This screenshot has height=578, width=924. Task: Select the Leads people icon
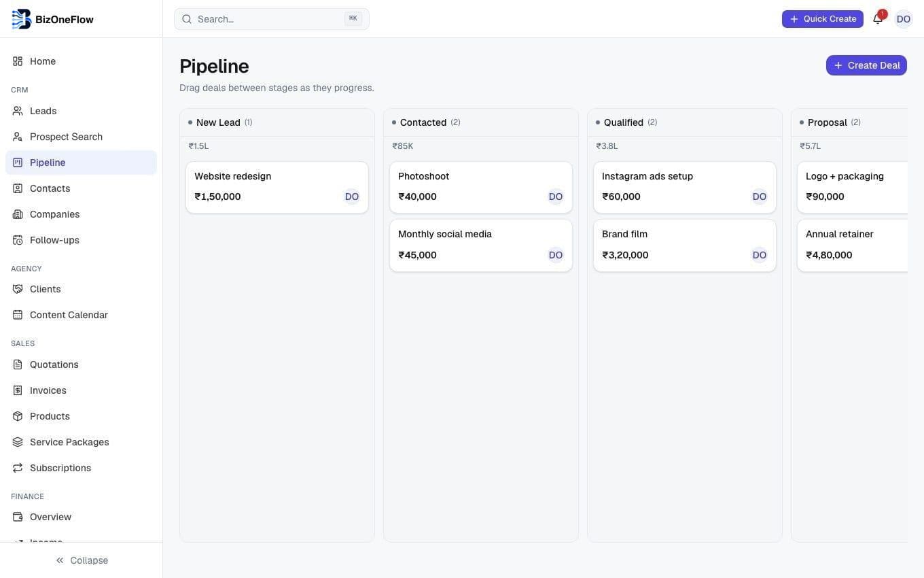[18, 111]
